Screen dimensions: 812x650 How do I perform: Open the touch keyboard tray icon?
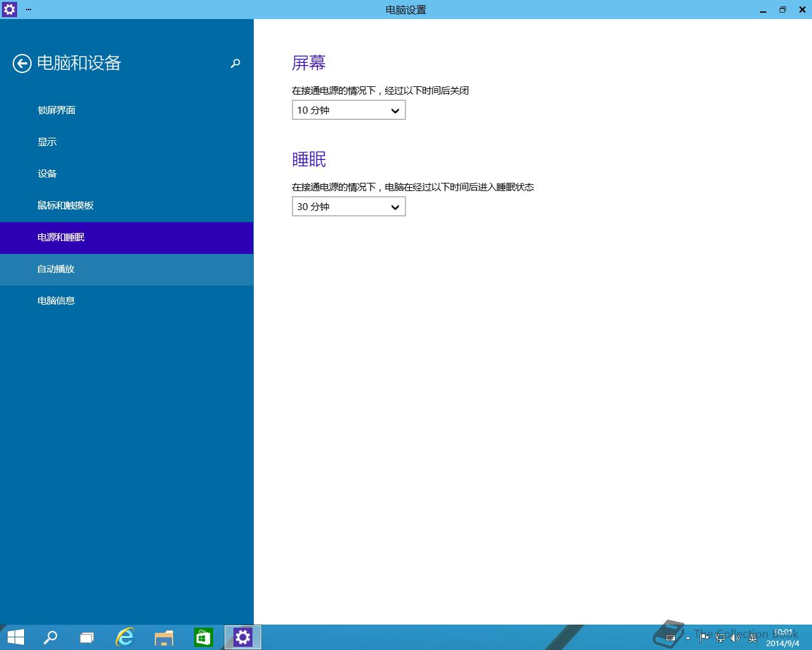click(x=670, y=638)
